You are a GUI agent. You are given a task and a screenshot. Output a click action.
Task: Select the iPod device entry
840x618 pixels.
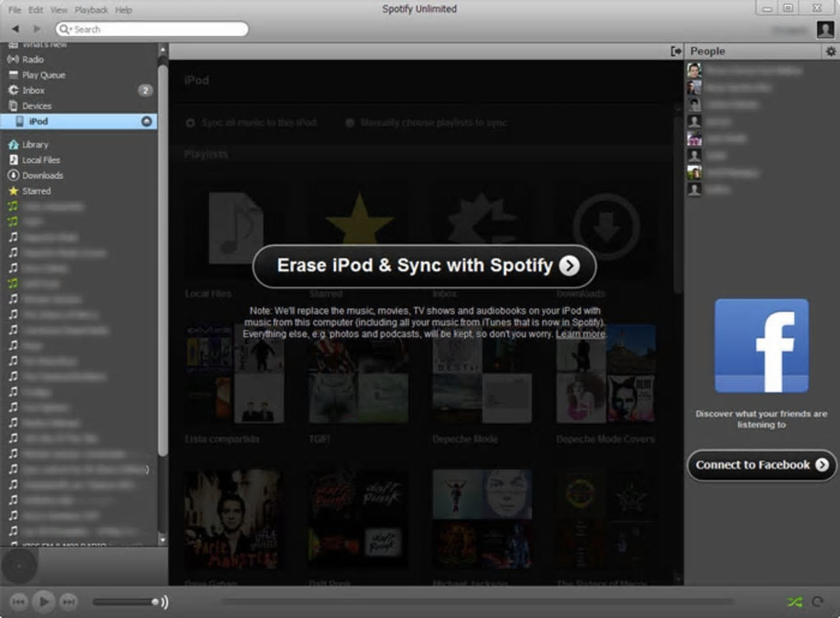click(x=79, y=121)
